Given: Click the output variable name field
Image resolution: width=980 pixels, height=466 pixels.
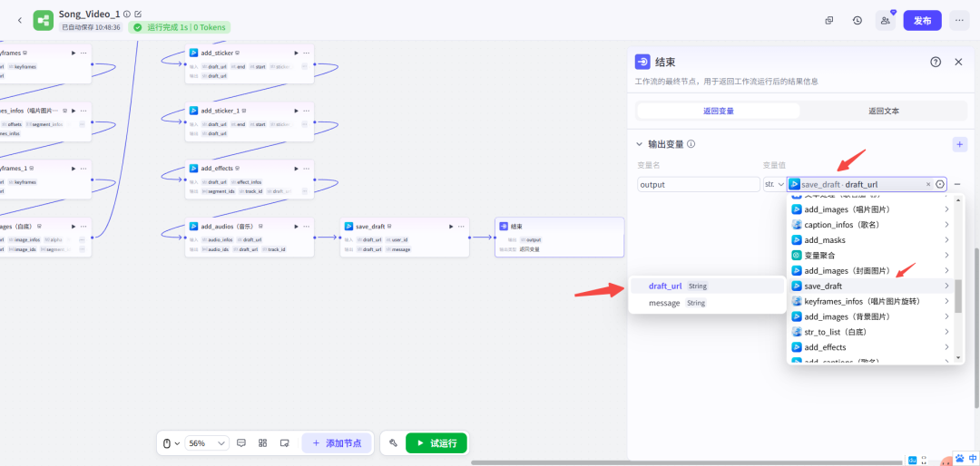Looking at the screenshot, I should click(699, 184).
